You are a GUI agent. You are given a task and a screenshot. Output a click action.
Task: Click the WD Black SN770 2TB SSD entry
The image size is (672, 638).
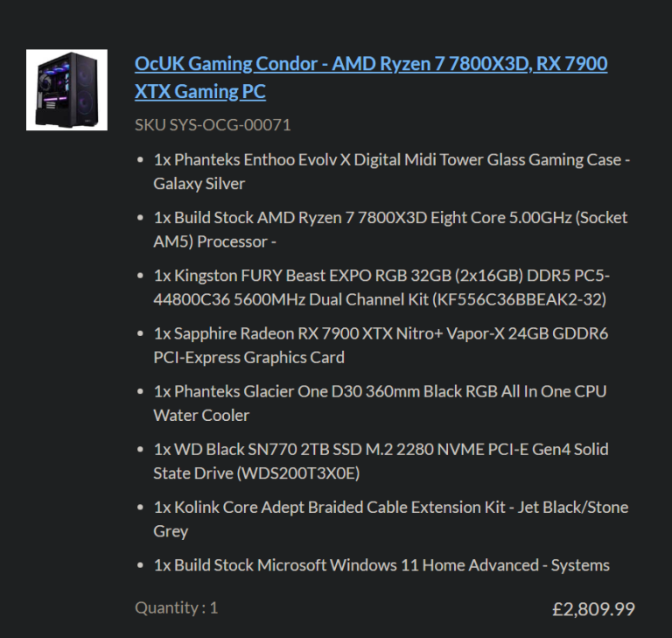[x=381, y=461]
